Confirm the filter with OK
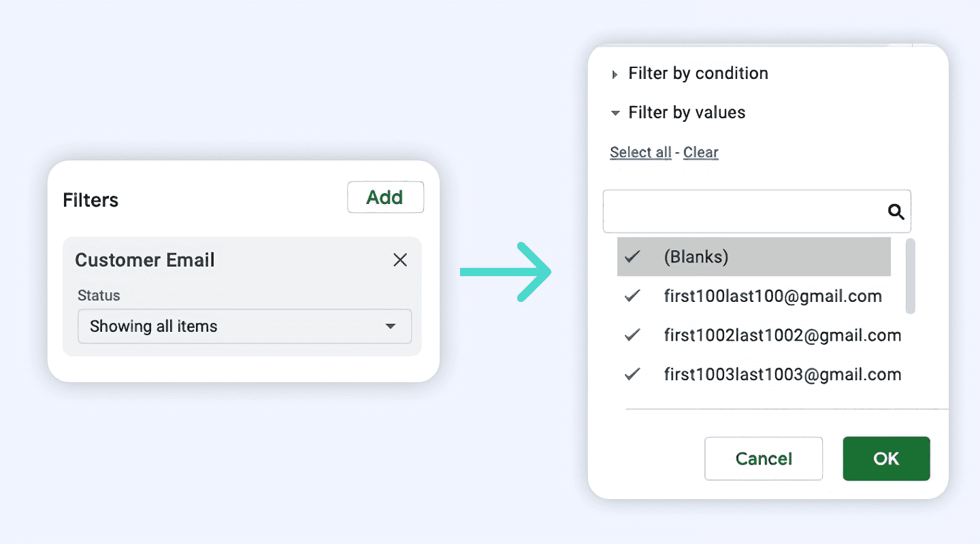Screen dimensions: 980x544 tap(886, 459)
